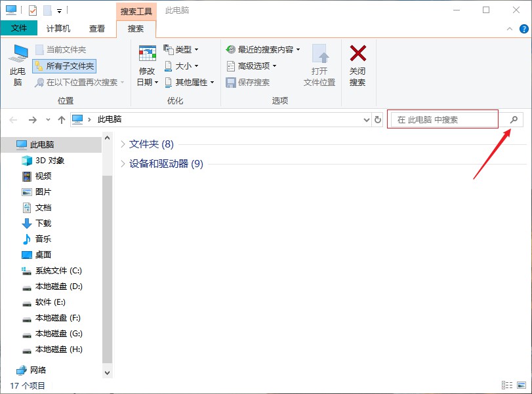
Task: Click the Back navigation arrow
Action: (13, 120)
